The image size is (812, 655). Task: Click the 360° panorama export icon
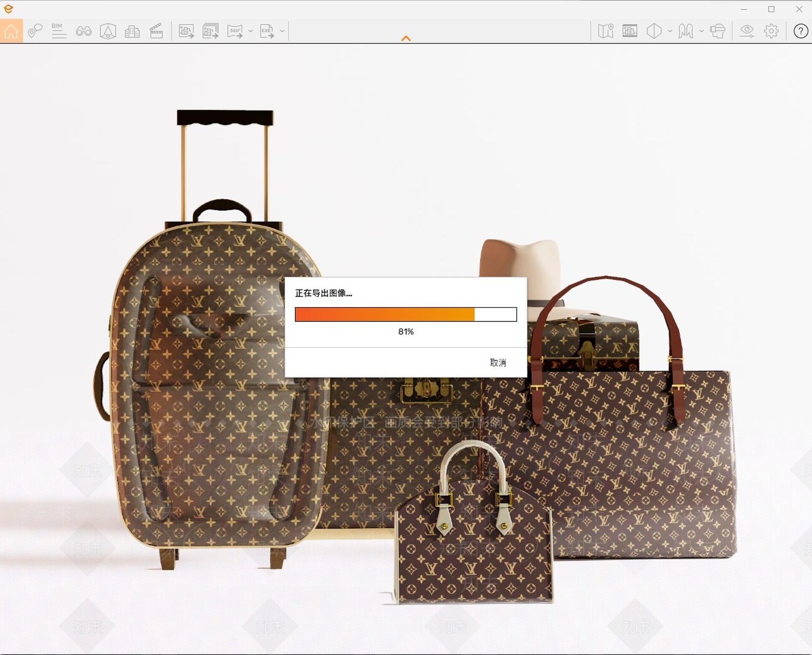point(235,31)
